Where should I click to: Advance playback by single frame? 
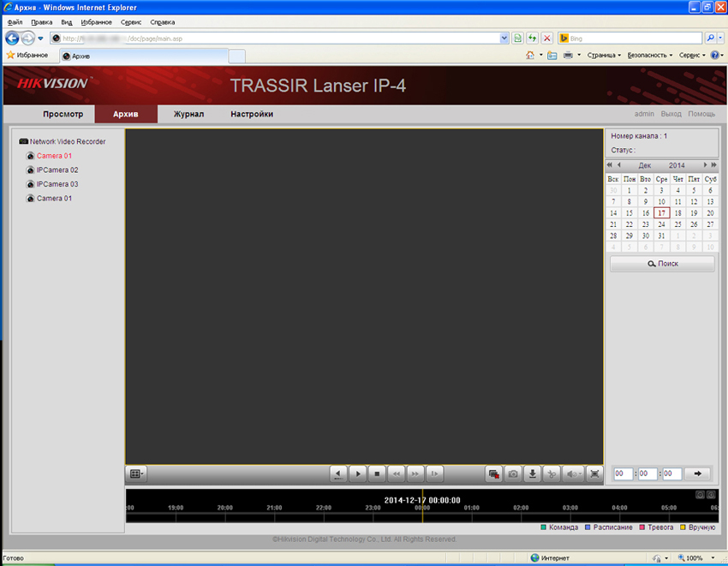click(434, 474)
